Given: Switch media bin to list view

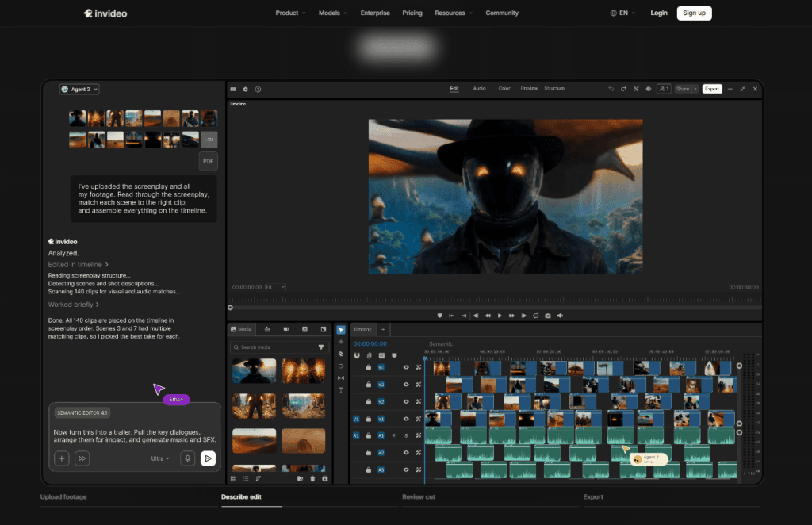Looking at the screenshot, I should pos(246,479).
